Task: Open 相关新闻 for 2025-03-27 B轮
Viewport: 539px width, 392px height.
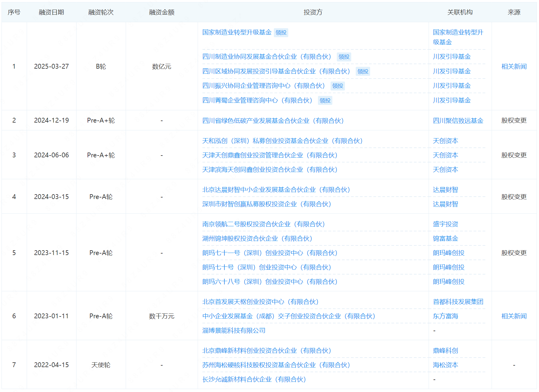Action: coord(514,67)
